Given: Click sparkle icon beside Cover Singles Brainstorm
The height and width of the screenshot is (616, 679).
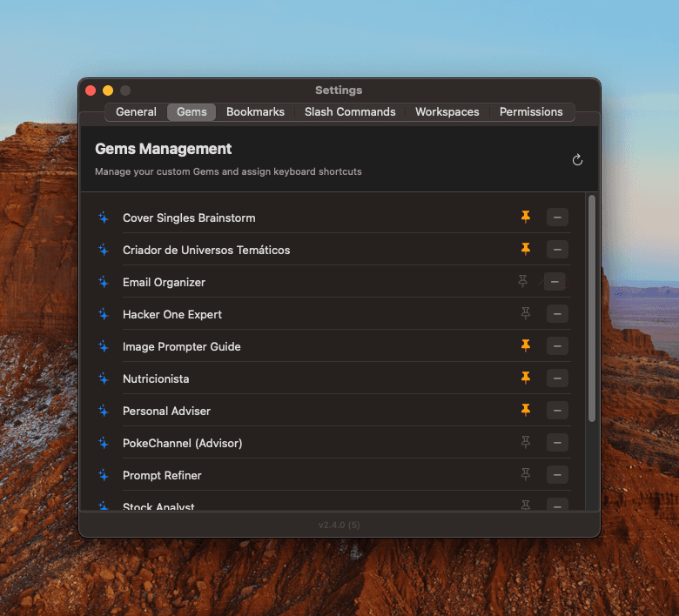Looking at the screenshot, I should (104, 218).
